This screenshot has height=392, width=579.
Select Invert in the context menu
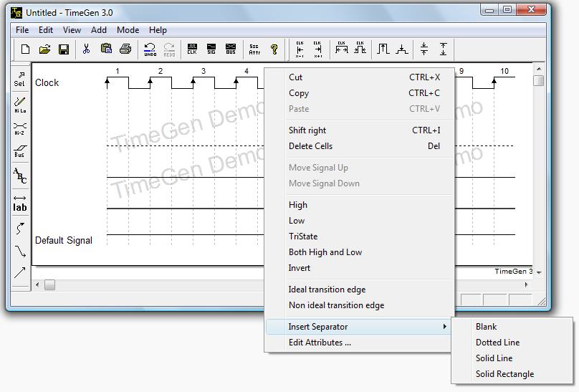coord(300,268)
